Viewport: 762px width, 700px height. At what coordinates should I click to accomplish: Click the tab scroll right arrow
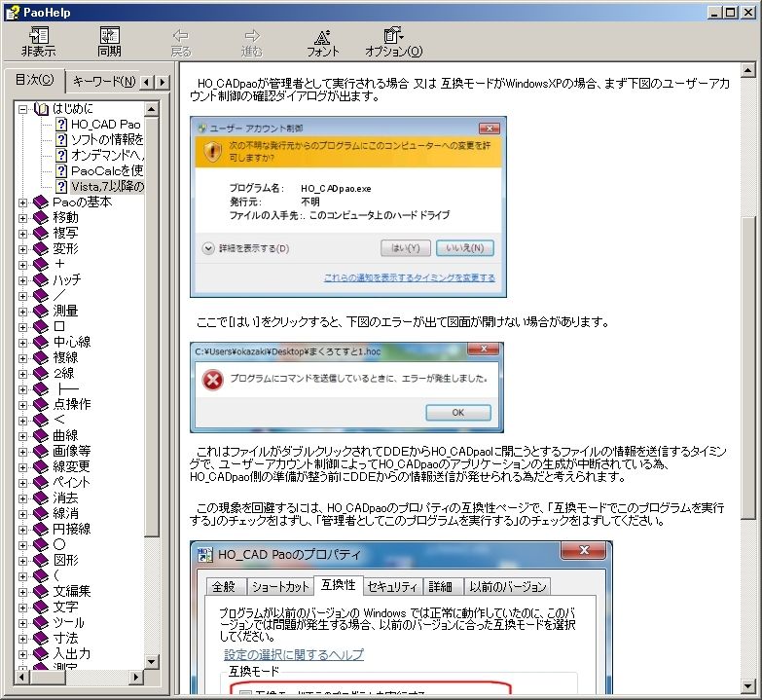[163, 82]
